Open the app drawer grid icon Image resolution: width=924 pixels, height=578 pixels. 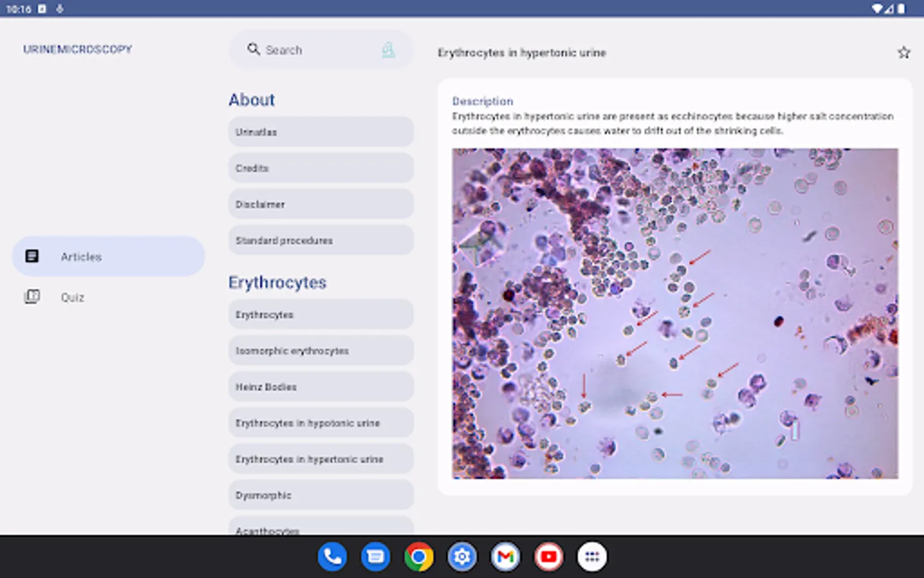click(x=592, y=557)
